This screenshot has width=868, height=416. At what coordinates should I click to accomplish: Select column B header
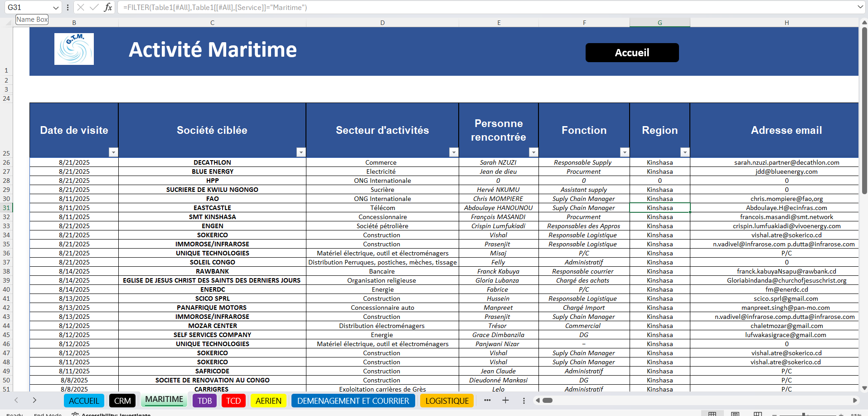[74, 23]
